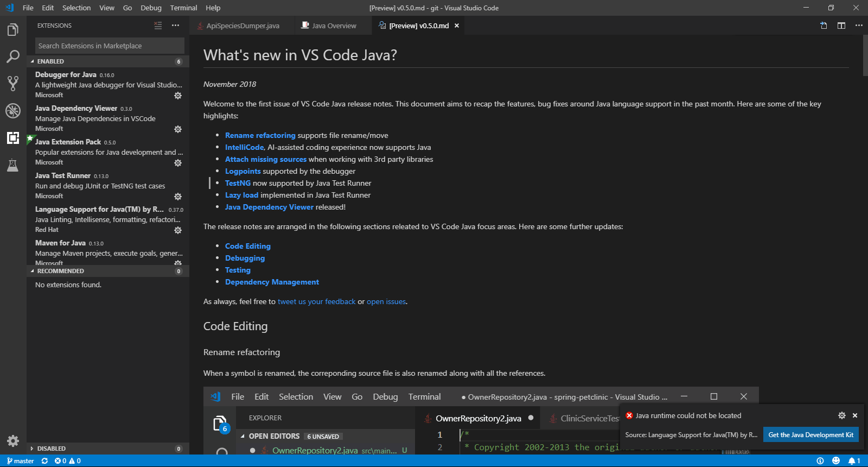Open the Help menu
Image resolution: width=868 pixels, height=467 pixels.
(x=213, y=8)
